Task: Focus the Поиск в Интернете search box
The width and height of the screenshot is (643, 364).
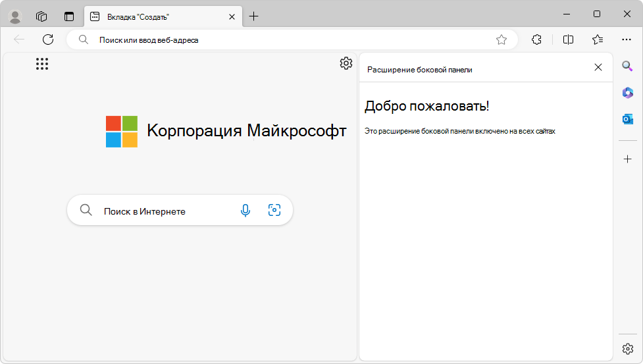Action: pyautogui.click(x=180, y=210)
